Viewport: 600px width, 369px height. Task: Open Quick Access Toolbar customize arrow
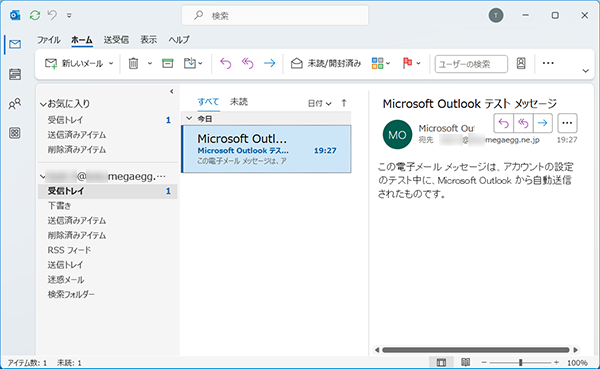(x=69, y=16)
